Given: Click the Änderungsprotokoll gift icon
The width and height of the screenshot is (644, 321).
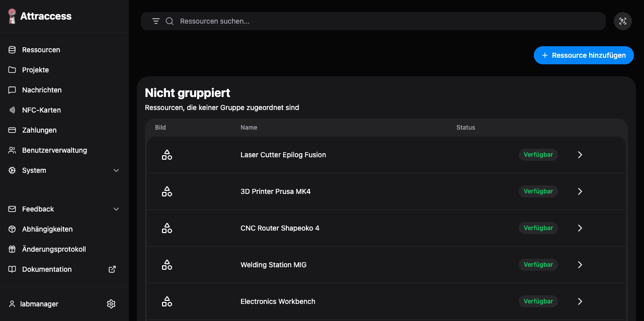Looking at the screenshot, I should coord(12,249).
